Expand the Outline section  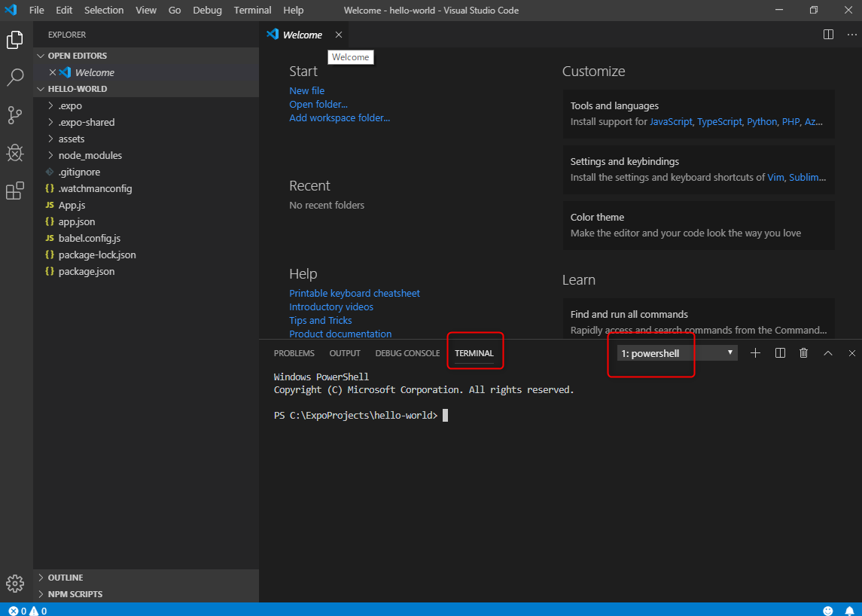pos(146,578)
